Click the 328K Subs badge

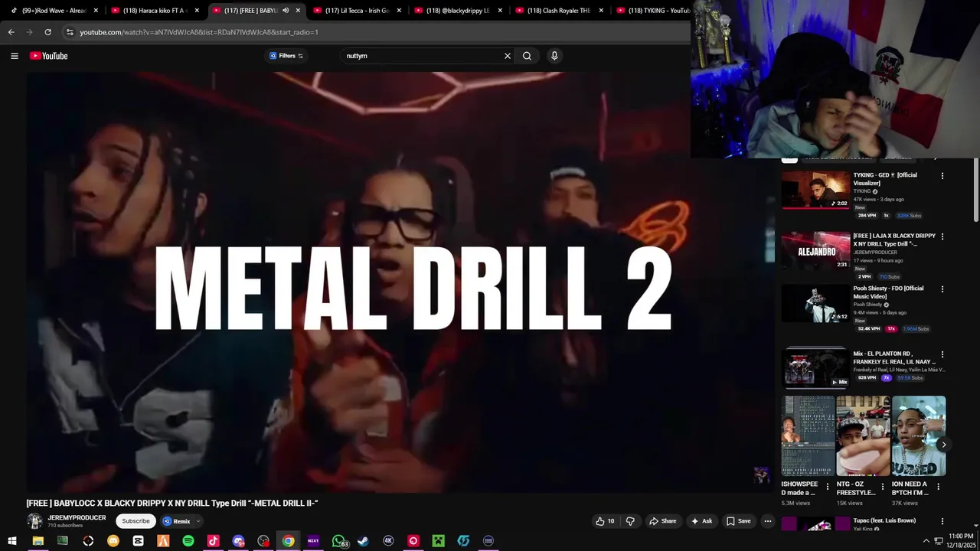[910, 216]
